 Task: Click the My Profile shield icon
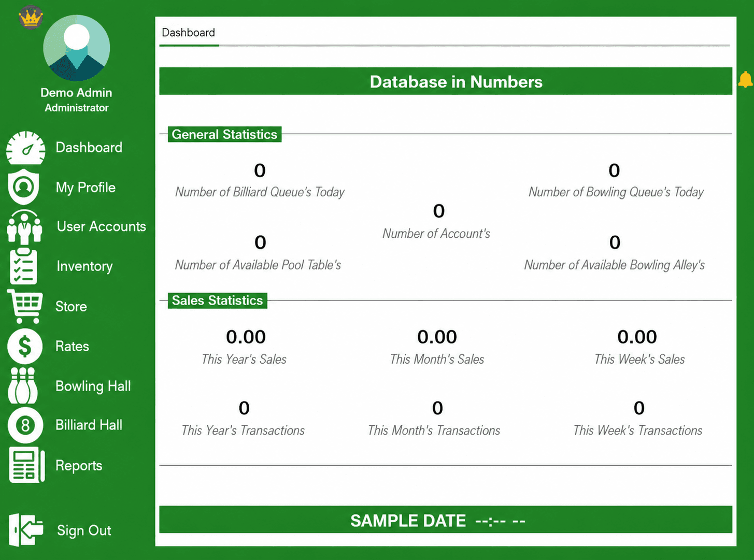click(x=23, y=186)
